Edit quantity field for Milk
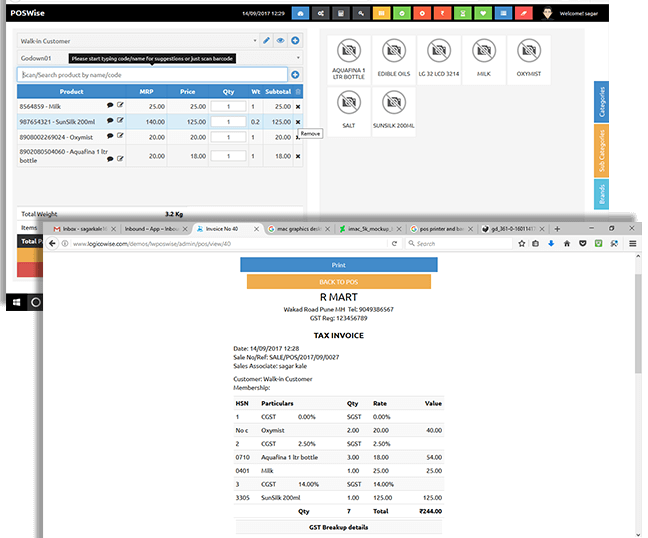 pyautogui.click(x=228, y=107)
